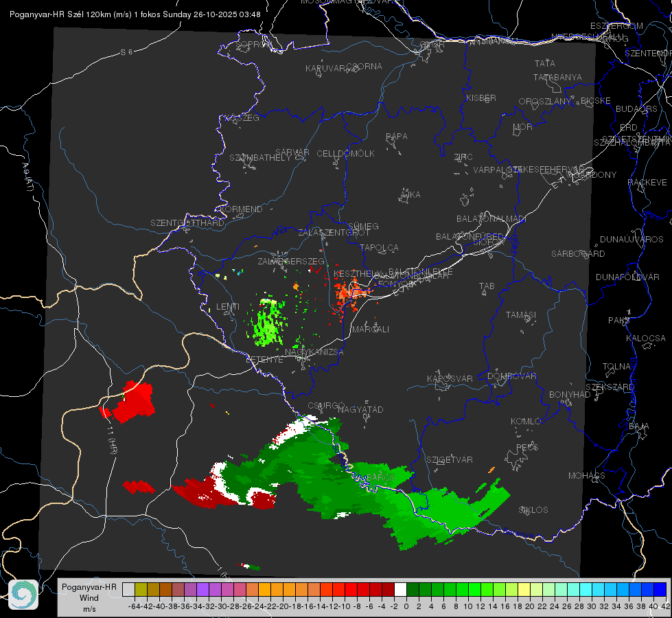The image size is (672, 618).
Task: Click the NAGYATAD city label
Action: (360, 409)
